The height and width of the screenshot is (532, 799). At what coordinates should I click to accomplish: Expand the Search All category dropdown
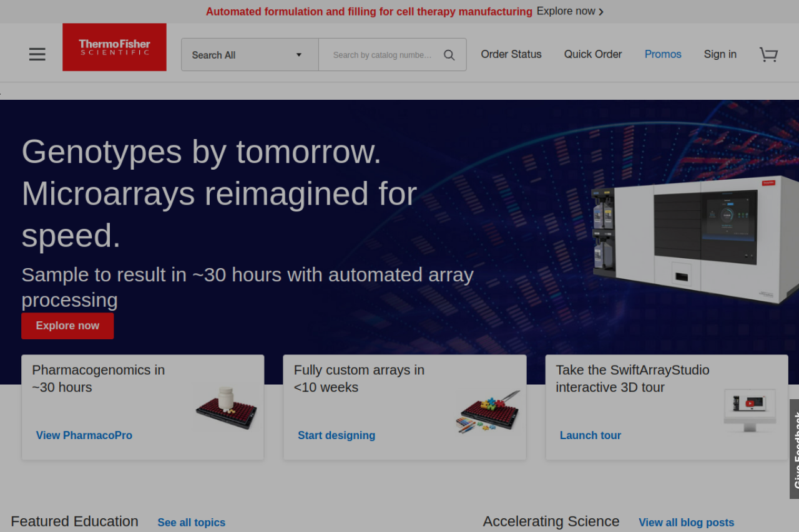click(x=250, y=55)
